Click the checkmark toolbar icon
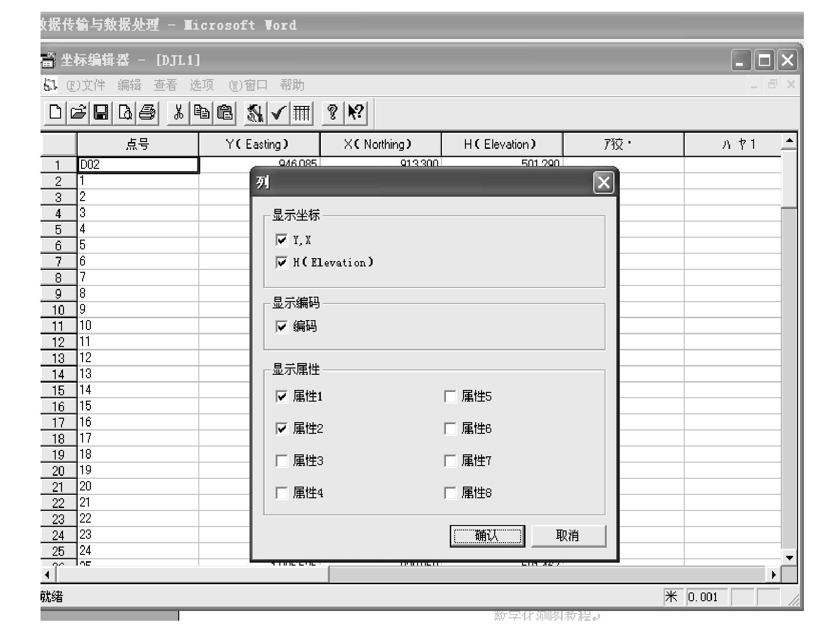 tap(278, 113)
